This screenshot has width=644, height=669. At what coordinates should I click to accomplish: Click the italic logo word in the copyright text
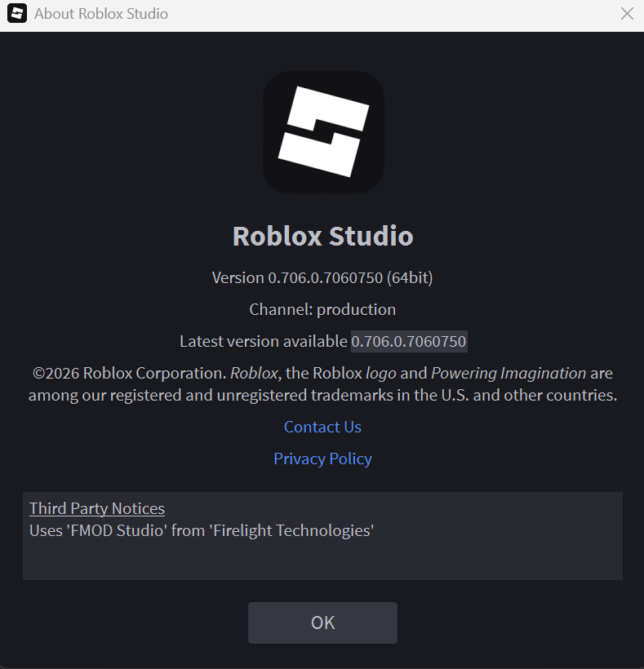tap(381, 374)
